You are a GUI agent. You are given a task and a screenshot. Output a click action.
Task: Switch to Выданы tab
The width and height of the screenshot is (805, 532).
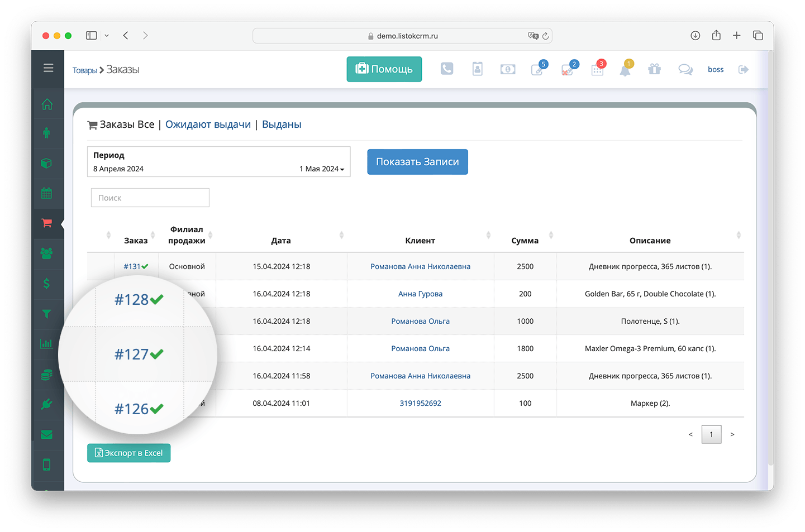point(282,124)
